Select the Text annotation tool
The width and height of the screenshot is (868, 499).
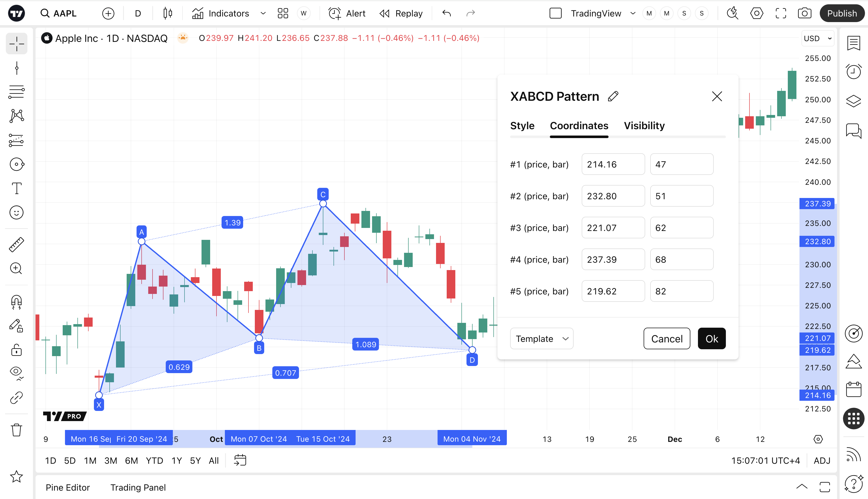(16, 188)
